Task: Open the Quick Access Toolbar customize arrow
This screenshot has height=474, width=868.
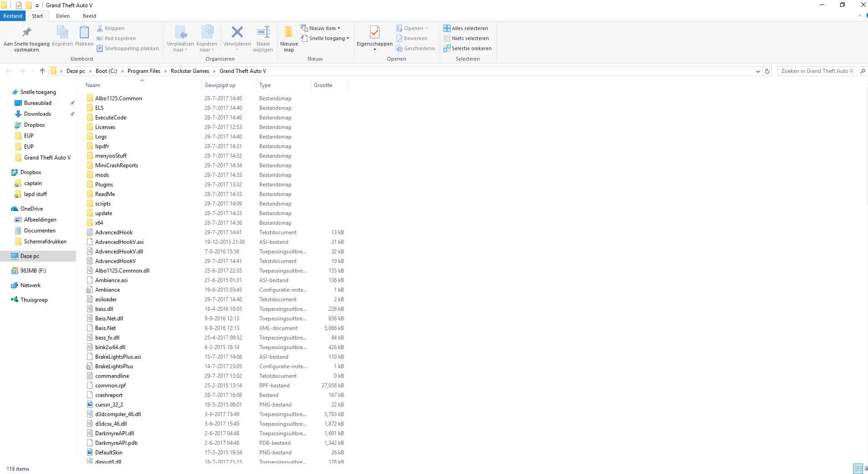Action: click(37, 6)
